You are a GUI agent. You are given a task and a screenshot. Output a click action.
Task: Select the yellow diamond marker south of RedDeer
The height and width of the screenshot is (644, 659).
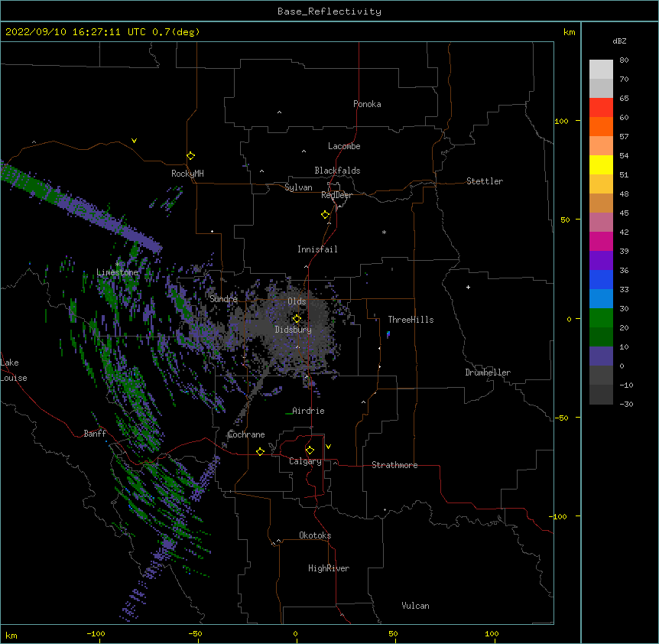point(326,215)
